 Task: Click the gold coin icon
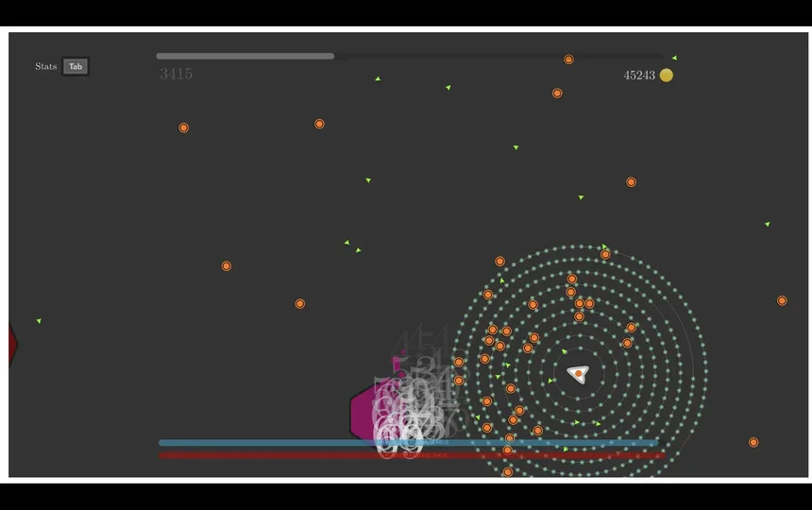coord(667,76)
